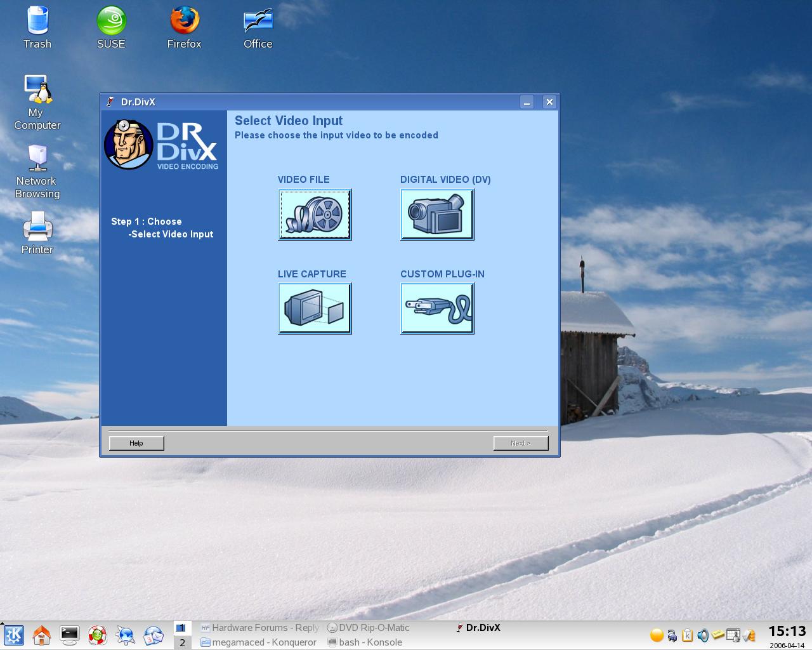Switch to virtual desktop 2
This screenshot has width=812, height=650.
tap(182, 642)
